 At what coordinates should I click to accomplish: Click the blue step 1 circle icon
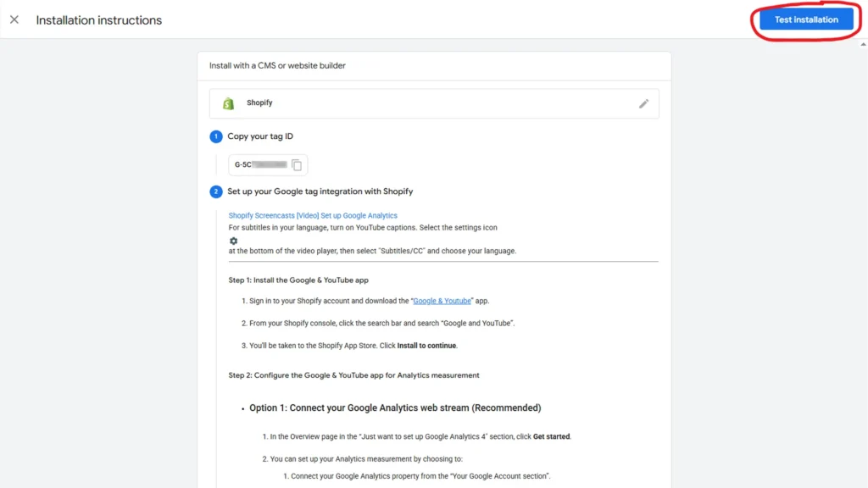tap(215, 136)
